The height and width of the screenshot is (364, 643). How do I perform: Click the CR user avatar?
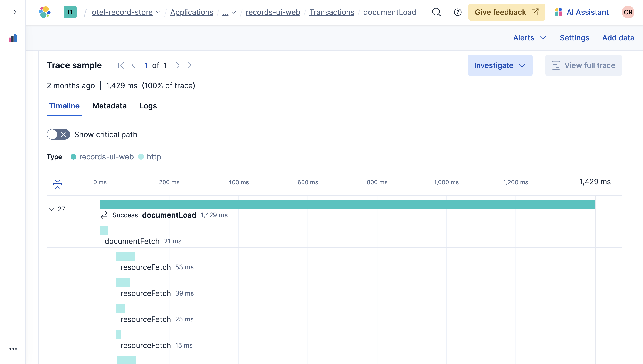pos(628,12)
